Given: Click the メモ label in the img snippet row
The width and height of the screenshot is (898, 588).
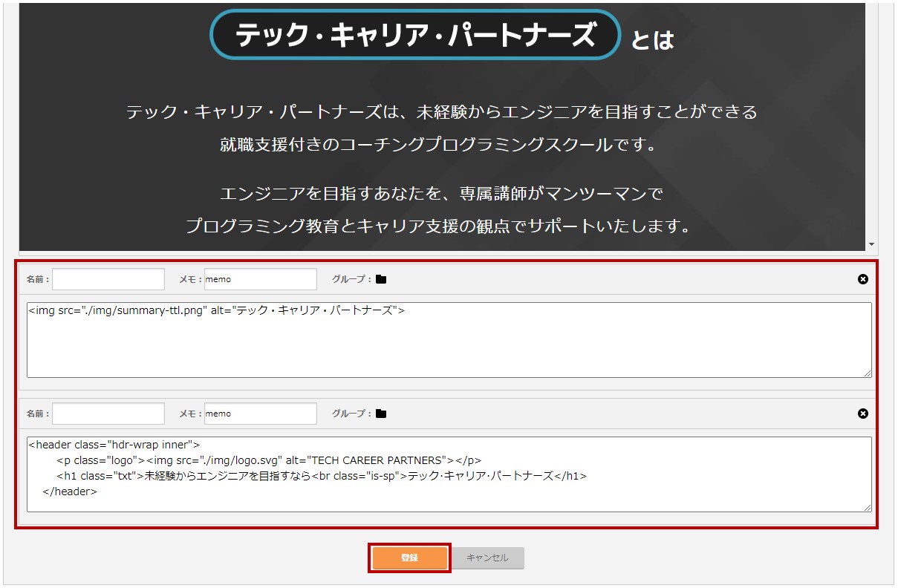Looking at the screenshot, I should click(190, 279).
